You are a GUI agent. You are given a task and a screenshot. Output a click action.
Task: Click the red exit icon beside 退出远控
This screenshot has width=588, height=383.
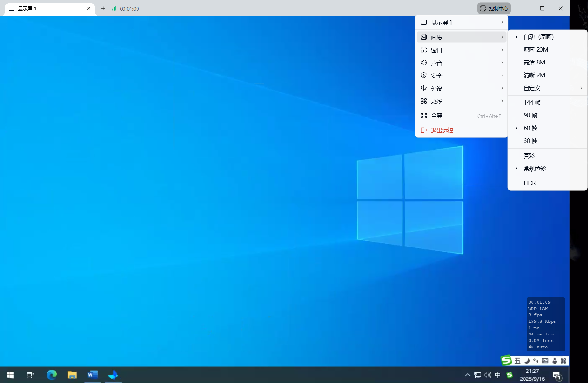tap(424, 130)
